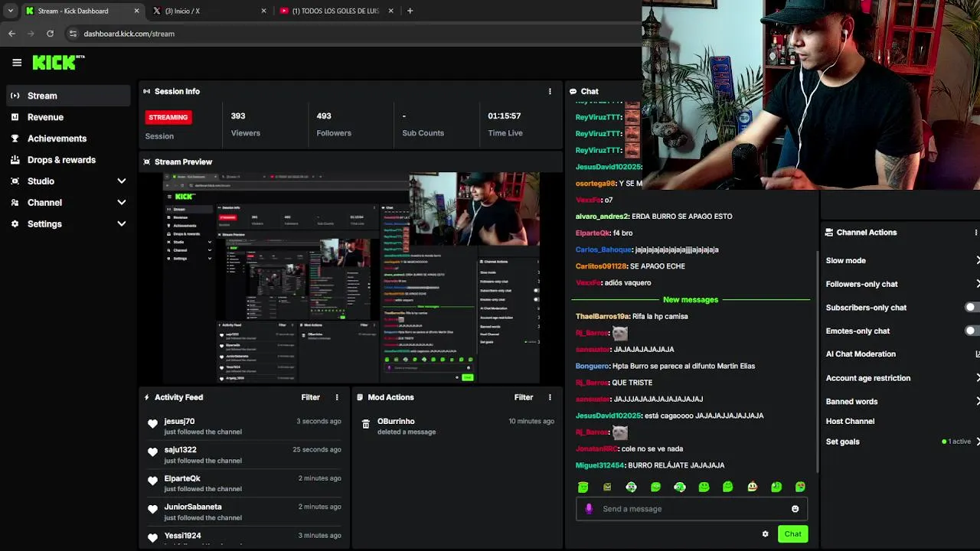Pick the last green emote with heart eyes
The width and height of the screenshot is (980, 551).
(800, 487)
